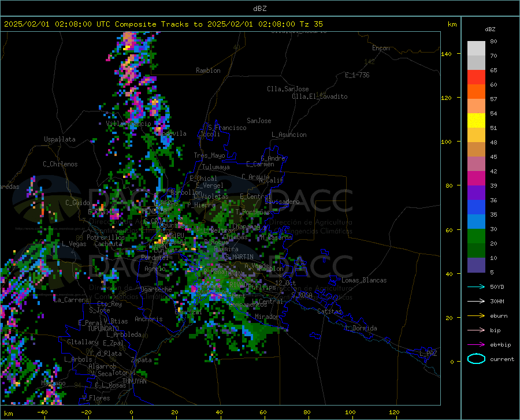Click the 'Composite Tracks' header timestamp line
The width and height of the screenshot is (520, 420).
tap(163, 24)
